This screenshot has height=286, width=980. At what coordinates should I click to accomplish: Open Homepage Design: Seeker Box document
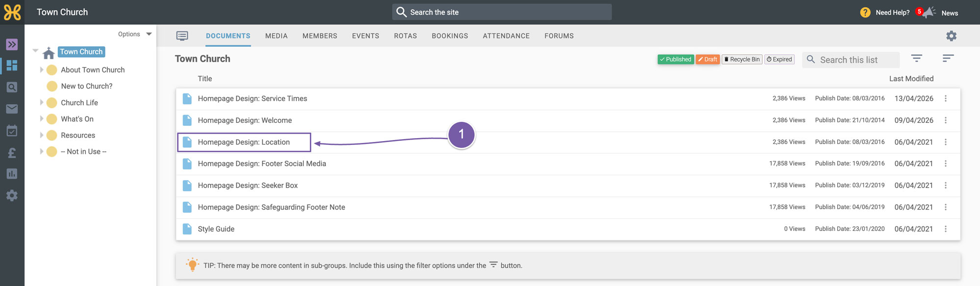(x=247, y=185)
